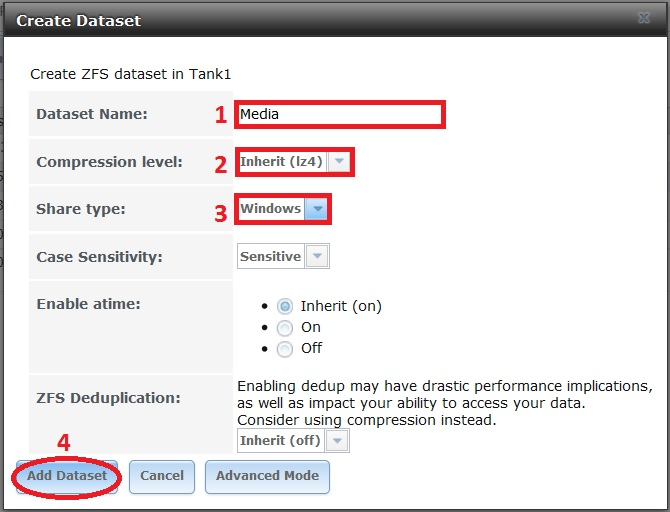The height and width of the screenshot is (512, 670).
Task: Select the Off radio button for atime
Action: pyautogui.click(x=285, y=349)
